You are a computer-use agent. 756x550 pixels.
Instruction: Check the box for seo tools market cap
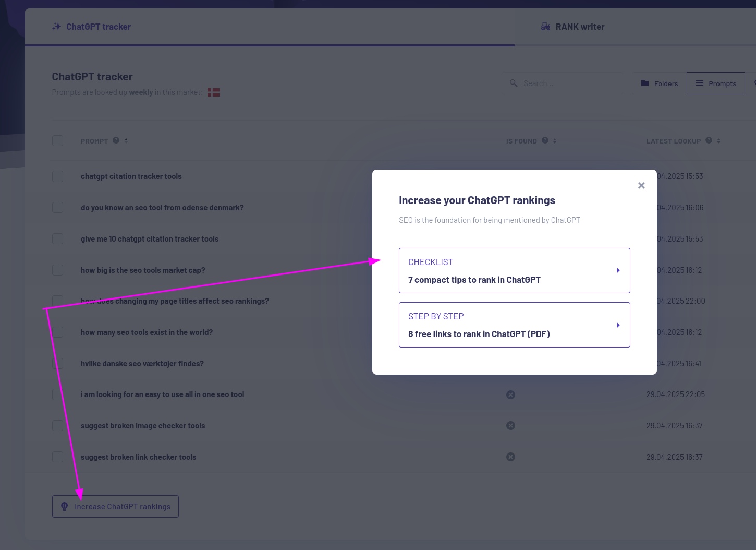[57, 270]
